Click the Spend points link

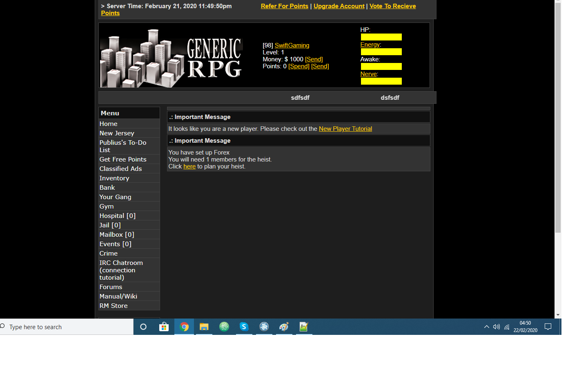click(x=299, y=66)
